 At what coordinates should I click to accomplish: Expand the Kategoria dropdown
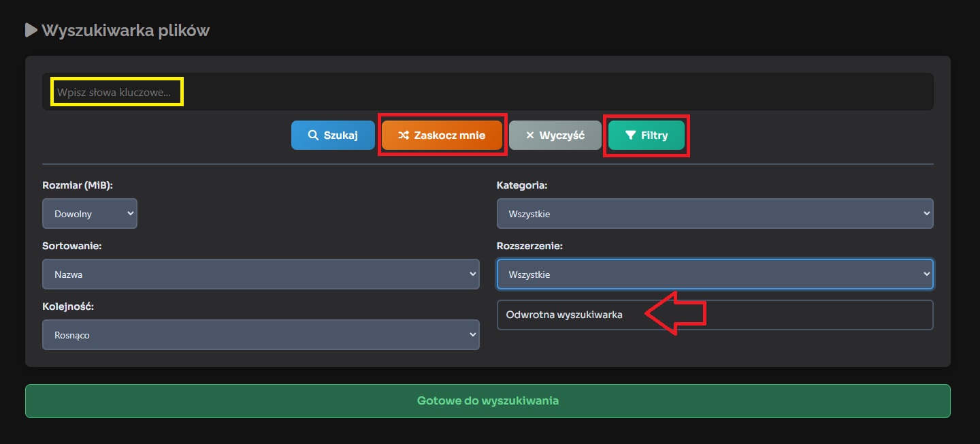(x=715, y=214)
